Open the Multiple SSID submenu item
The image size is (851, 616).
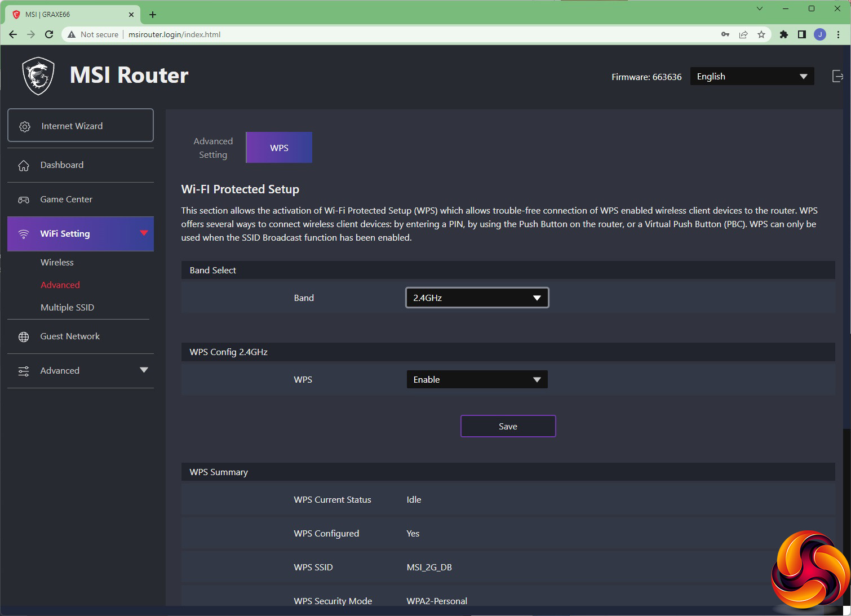tap(67, 307)
